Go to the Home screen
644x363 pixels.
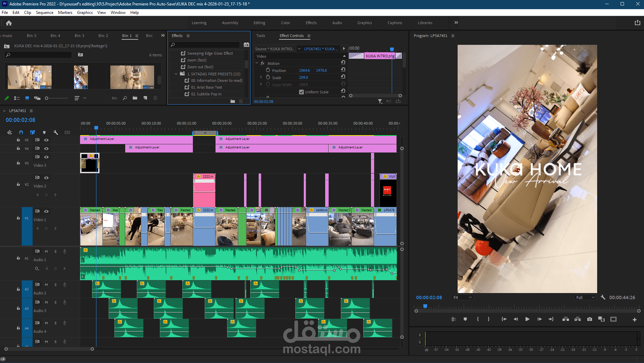tap(9, 23)
